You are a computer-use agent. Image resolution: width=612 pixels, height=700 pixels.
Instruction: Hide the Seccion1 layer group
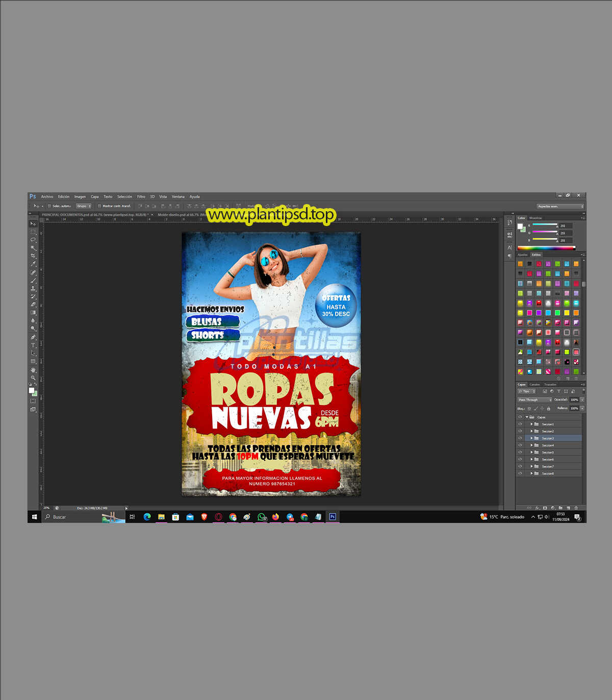520,424
